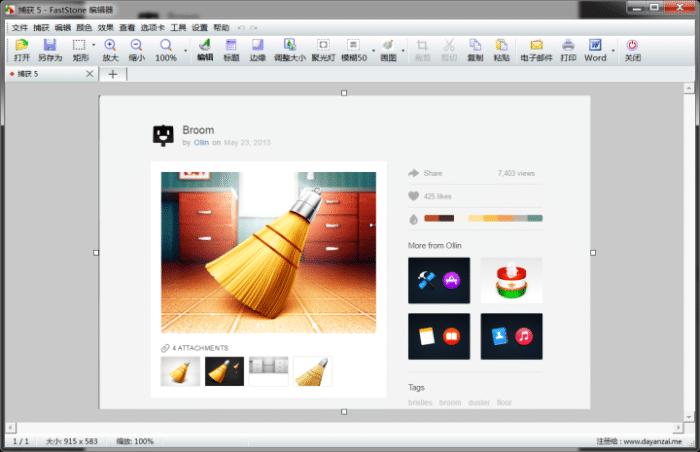This screenshot has width=700, height=452.
Task: Select the 编辑 (Edit) tool icon
Action: point(205,50)
